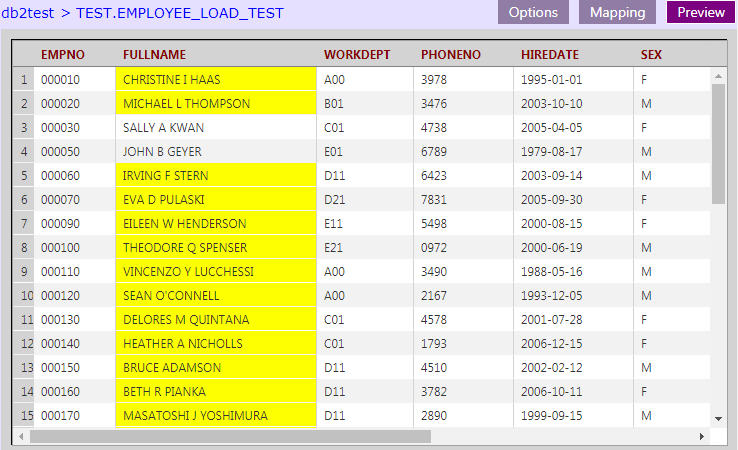This screenshot has height=450, width=738.
Task: Click phone number 6789
Action: [x=433, y=152]
